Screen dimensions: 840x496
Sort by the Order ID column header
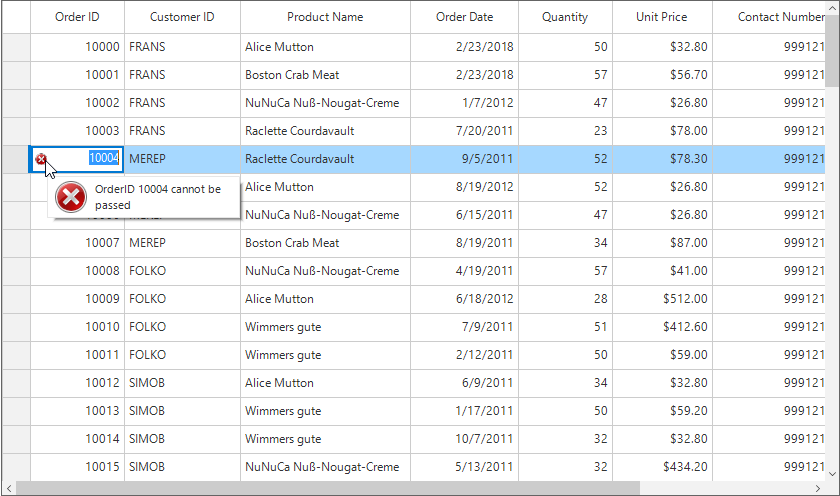[77, 17]
